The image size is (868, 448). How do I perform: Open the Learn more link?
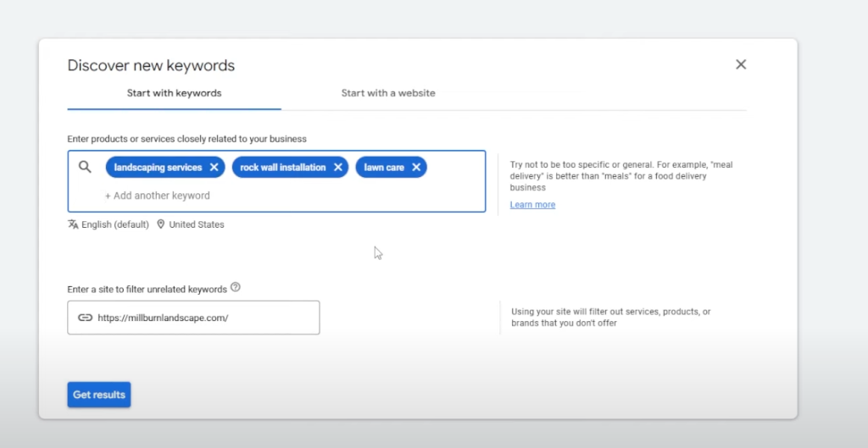(532, 205)
